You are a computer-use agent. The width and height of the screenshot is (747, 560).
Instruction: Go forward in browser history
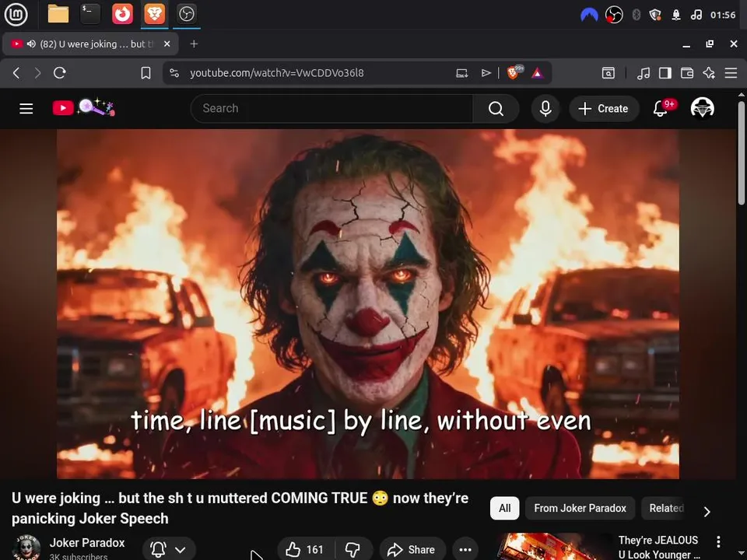tap(37, 73)
